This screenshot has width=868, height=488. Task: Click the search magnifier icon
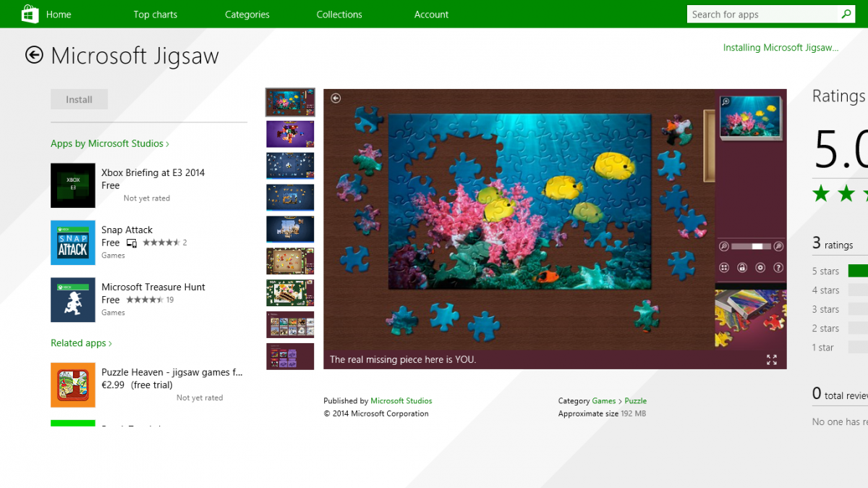click(x=846, y=14)
